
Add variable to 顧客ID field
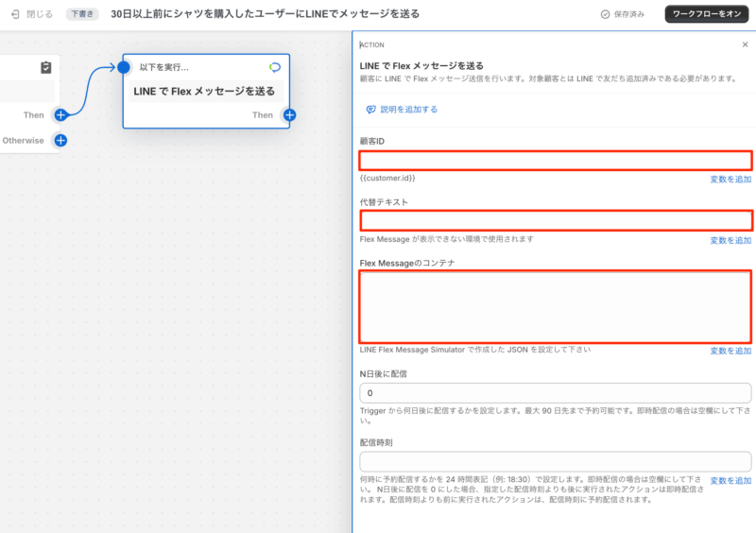(x=730, y=180)
